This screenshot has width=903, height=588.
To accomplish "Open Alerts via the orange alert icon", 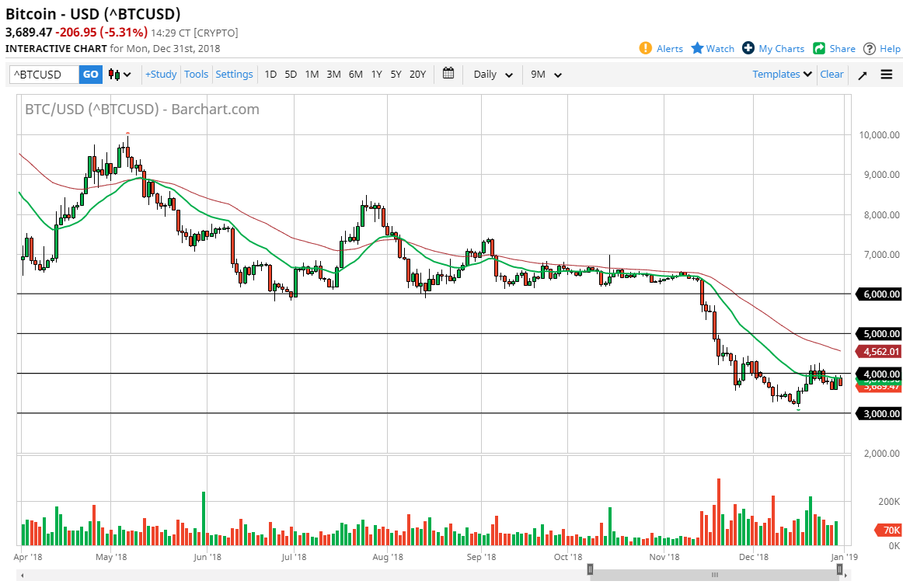I will tap(646, 48).
